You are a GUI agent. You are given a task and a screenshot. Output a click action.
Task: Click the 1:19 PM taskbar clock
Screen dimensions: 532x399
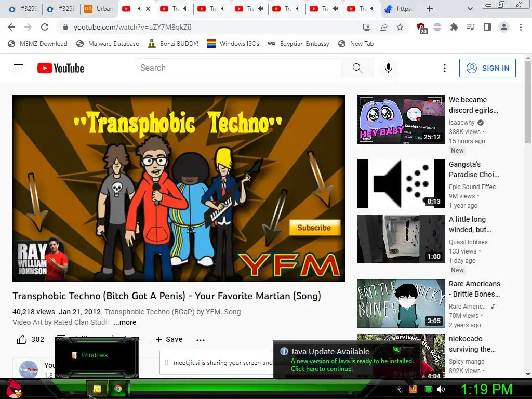pyautogui.click(x=486, y=389)
